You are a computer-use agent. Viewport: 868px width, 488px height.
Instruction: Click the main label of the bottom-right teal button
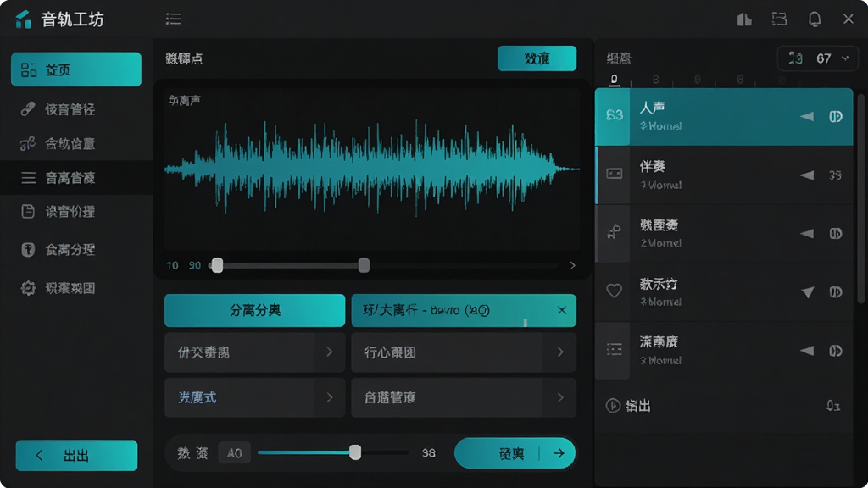(511, 454)
